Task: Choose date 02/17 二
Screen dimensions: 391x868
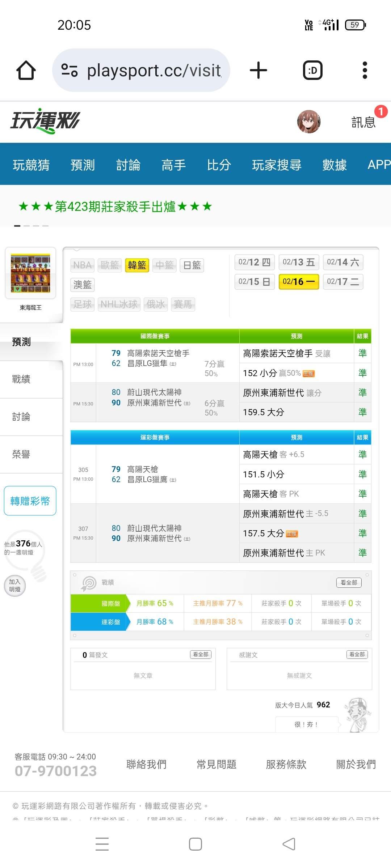Action: coord(343,282)
